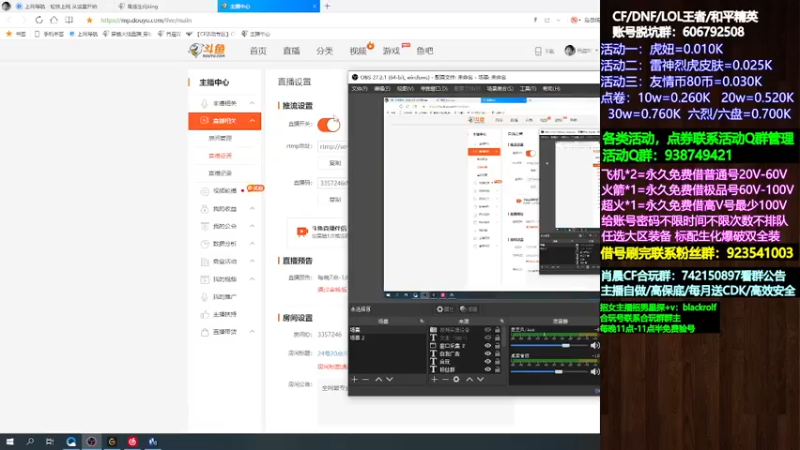Screen dimensions: 800x450
Task: Go to browser home page icon
Action: tap(54, 20)
